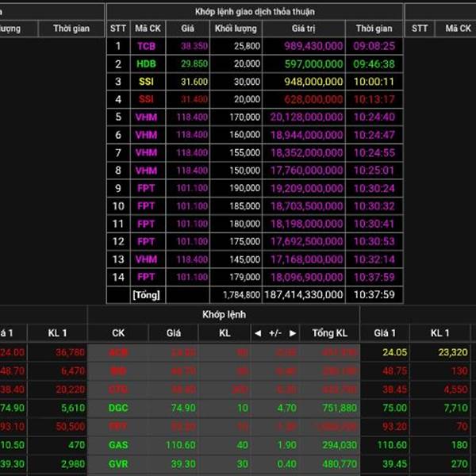Image resolution: width=476 pixels, height=476 pixels.
Task: Click GAS matched price 110.60 in Giá column
Action: point(180,445)
